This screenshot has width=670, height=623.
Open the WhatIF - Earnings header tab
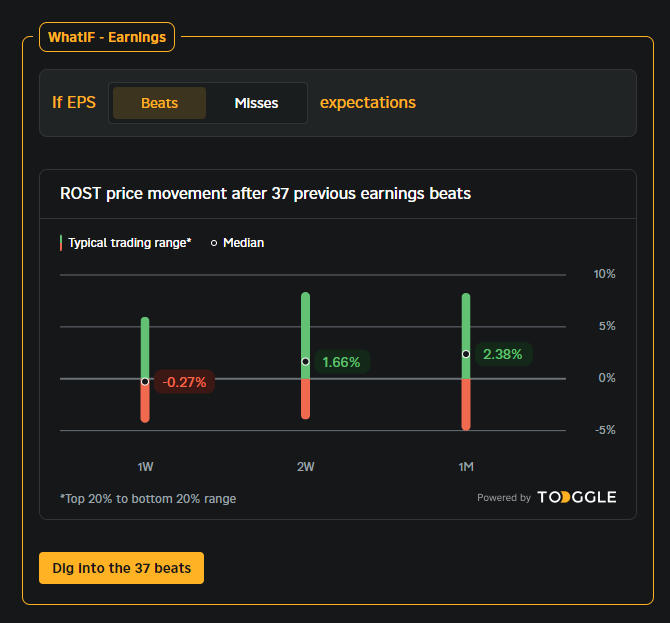pyautogui.click(x=107, y=37)
